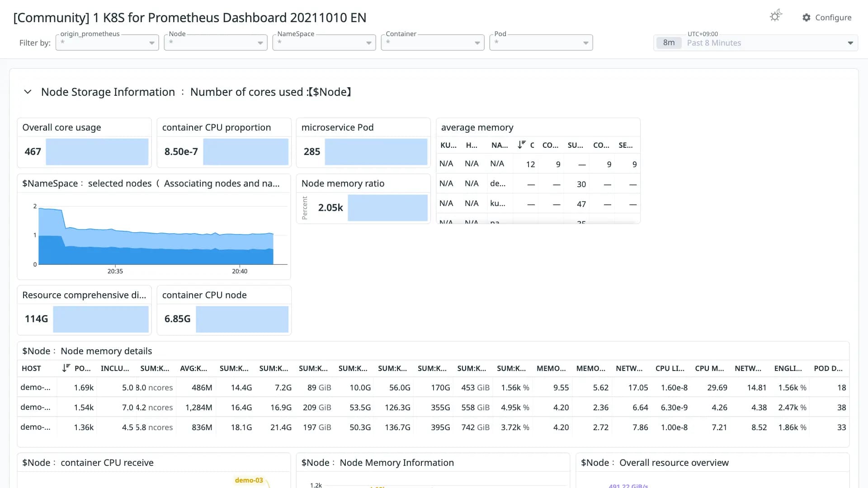Click the 6.85G container CPU node value
Viewport: 868px width, 488px height.
coord(177,319)
